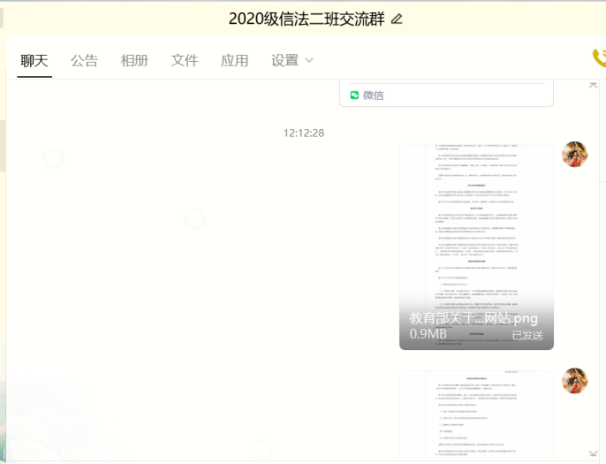Switch to the 聊天 tab
The image size is (606, 464).
click(34, 60)
